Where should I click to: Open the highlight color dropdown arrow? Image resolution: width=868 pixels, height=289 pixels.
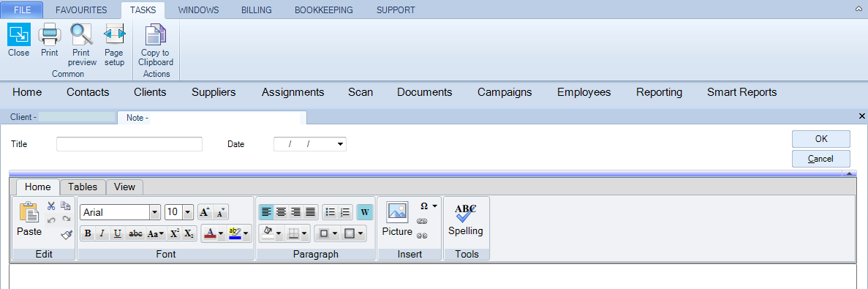click(x=246, y=233)
